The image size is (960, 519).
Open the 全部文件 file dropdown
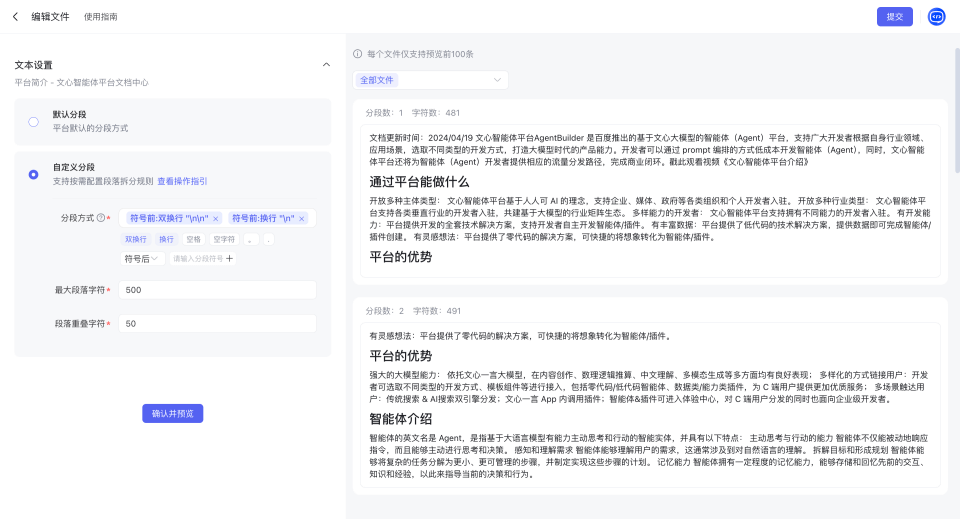click(x=430, y=80)
